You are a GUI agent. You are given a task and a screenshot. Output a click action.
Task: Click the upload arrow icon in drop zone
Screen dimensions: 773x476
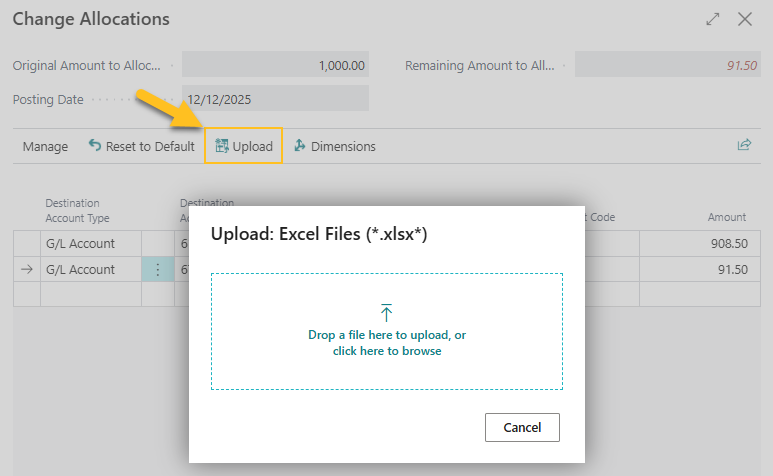point(387,313)
